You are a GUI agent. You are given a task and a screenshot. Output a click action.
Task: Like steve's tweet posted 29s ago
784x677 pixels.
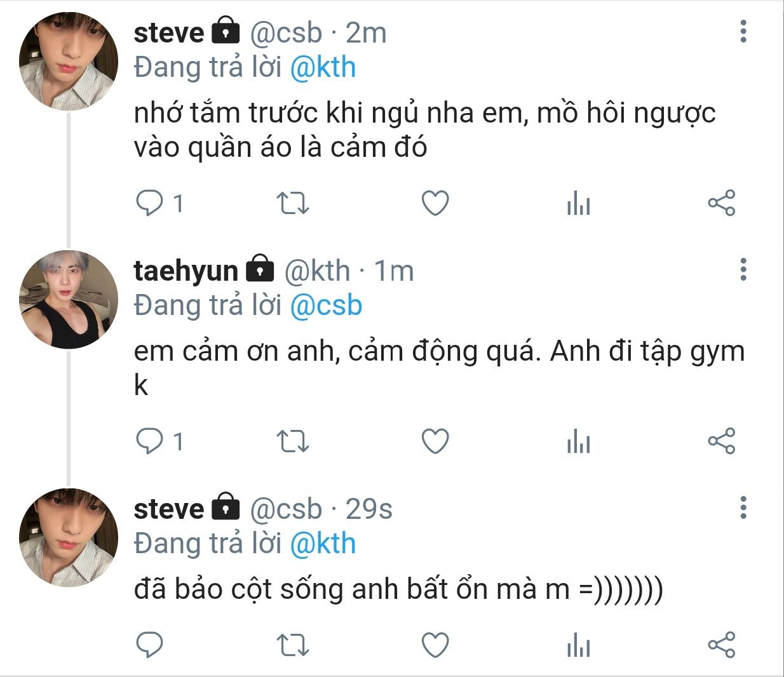(x=436, y=645)
